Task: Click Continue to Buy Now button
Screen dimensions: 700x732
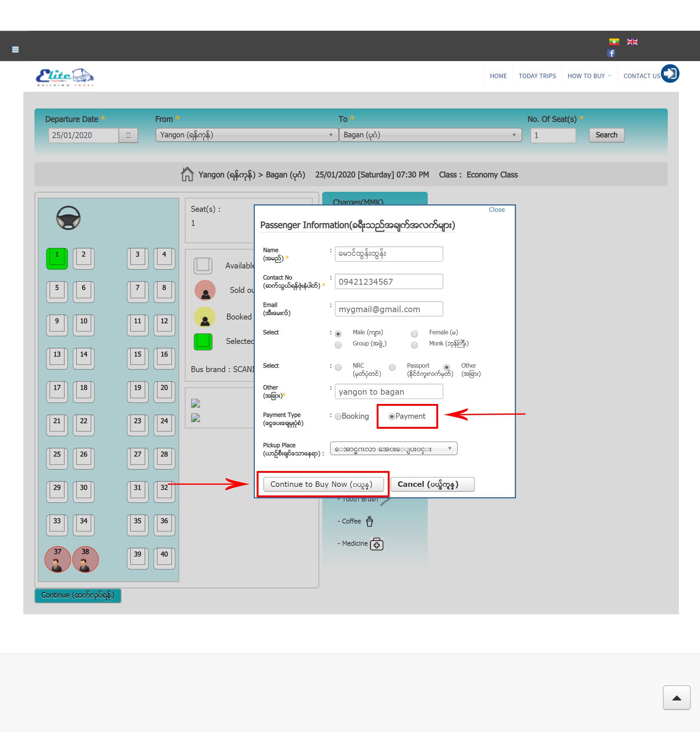Action: pyautogui.click(x=323, y=484)
